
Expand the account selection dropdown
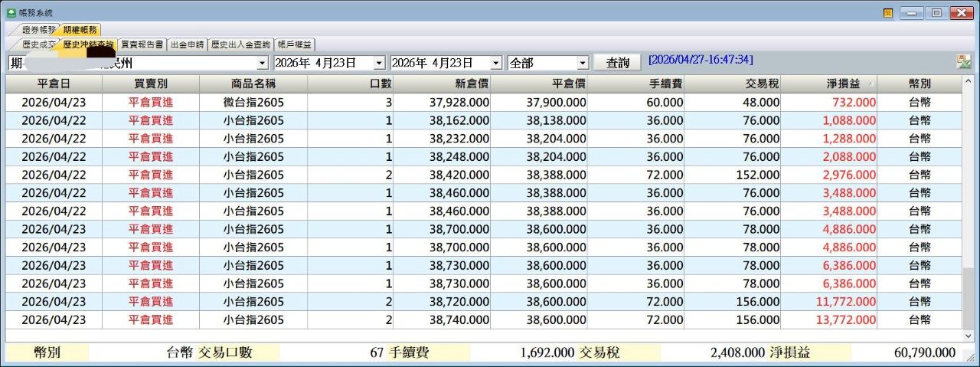[263, 63]
